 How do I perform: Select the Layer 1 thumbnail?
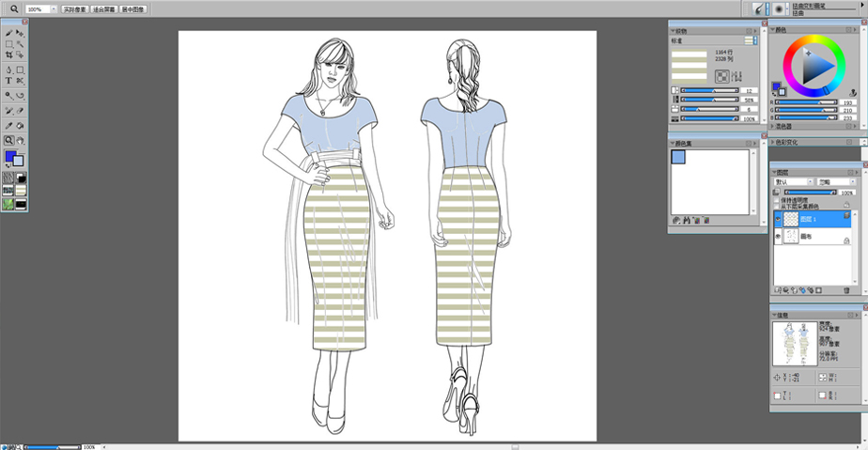791,219
